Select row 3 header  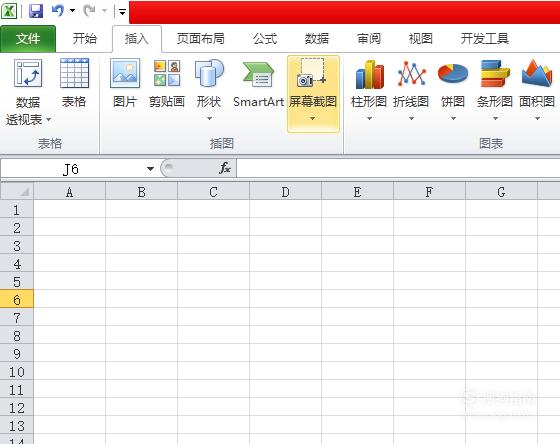pos(17,246)
